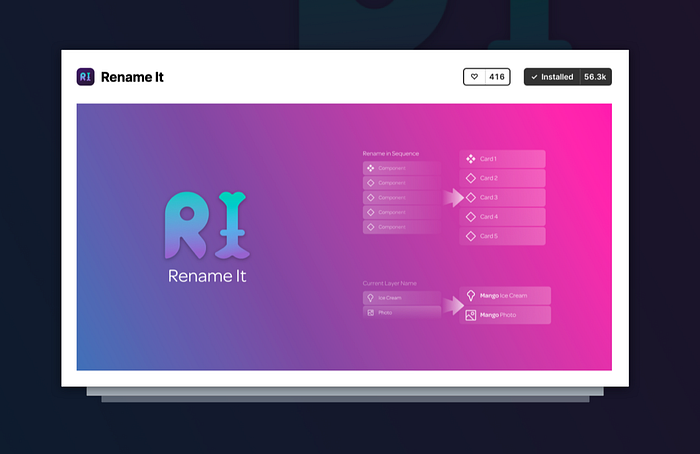Click the Card 4 row
The height and width of the screenshot is (454, 700).
click(502, 217)
